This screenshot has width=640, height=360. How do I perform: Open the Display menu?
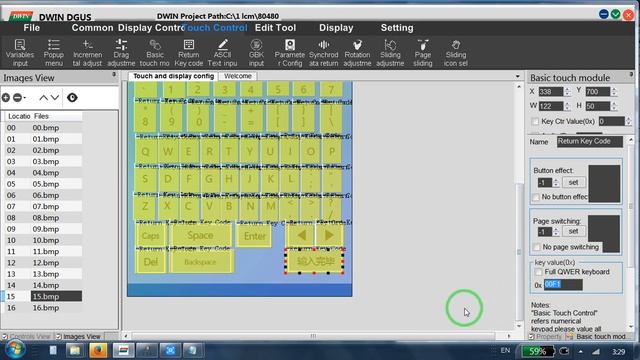tap(336, 28)
